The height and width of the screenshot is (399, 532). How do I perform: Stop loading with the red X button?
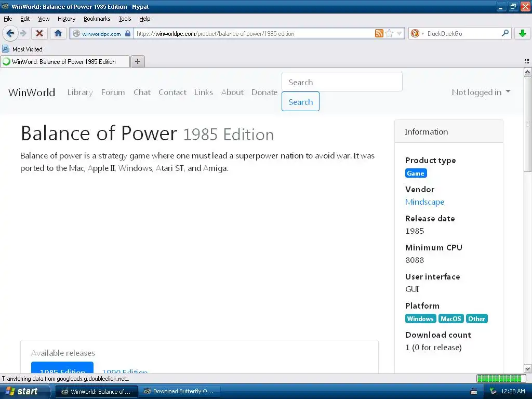(x=39, y=33)
